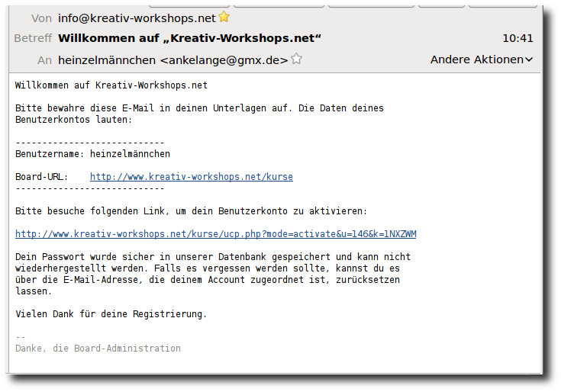Click the sender address info@kreativ-workshops.net

tap(137, 18)
